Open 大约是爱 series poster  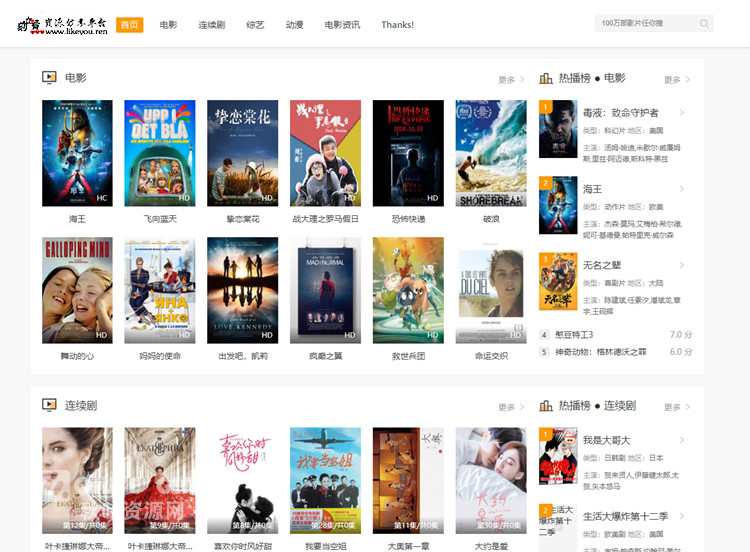[491, 481]
